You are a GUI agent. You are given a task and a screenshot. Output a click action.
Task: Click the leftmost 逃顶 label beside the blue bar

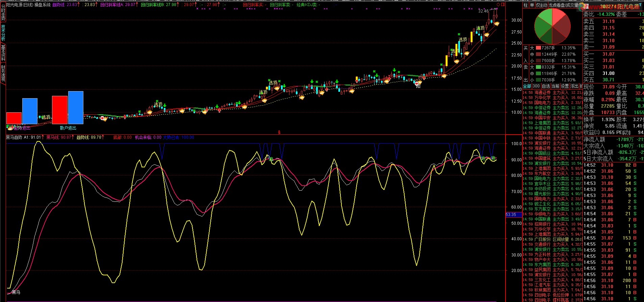tap(46, 117)
